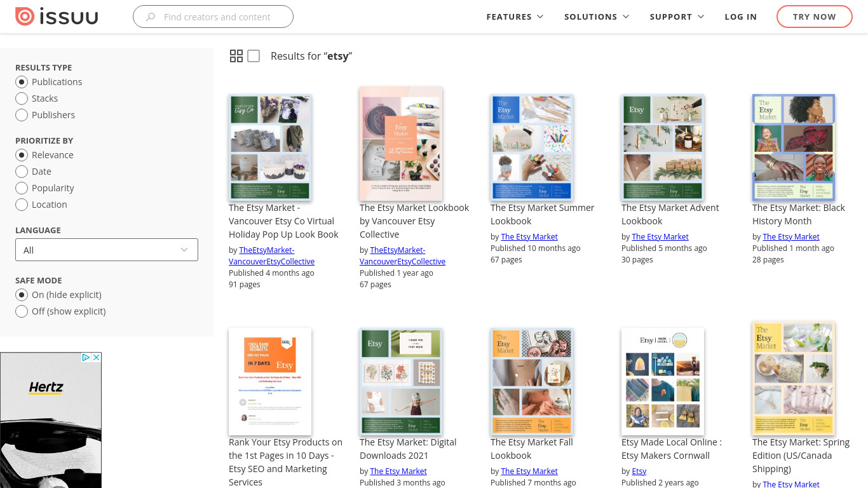Click title The Etsy Market: Black History Month
868x488 pixels.
click(x=799, y=214)
